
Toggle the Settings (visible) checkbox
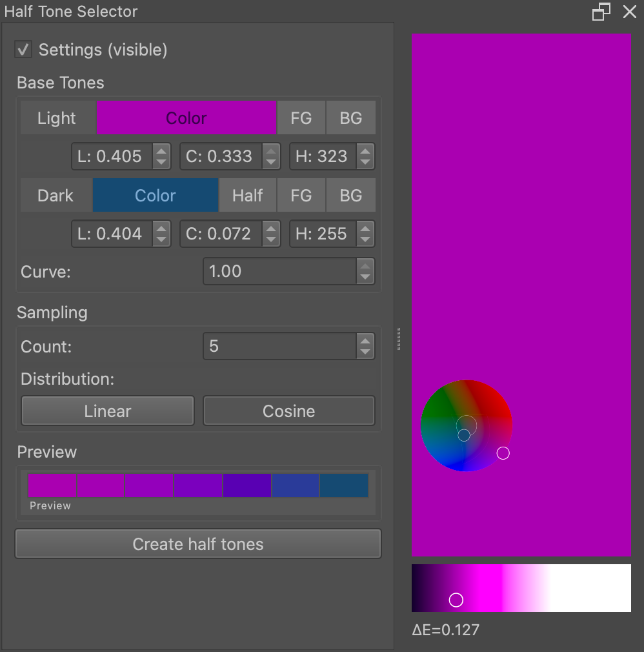[x=24, y=50]
